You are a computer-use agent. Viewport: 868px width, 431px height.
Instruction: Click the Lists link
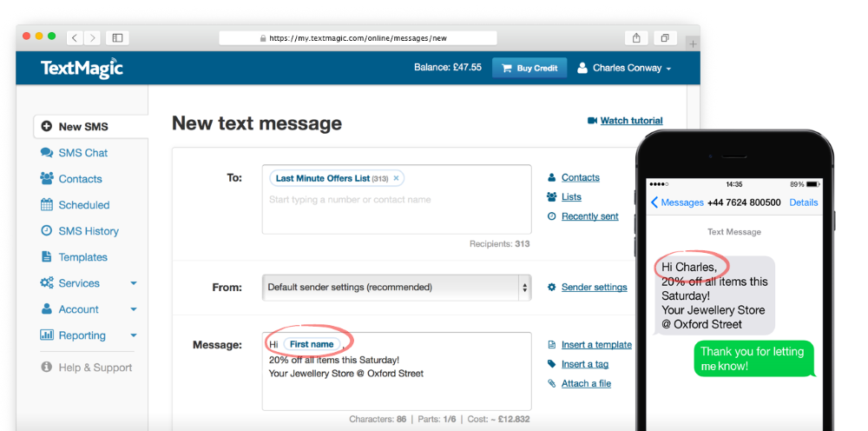click(571, 196)
